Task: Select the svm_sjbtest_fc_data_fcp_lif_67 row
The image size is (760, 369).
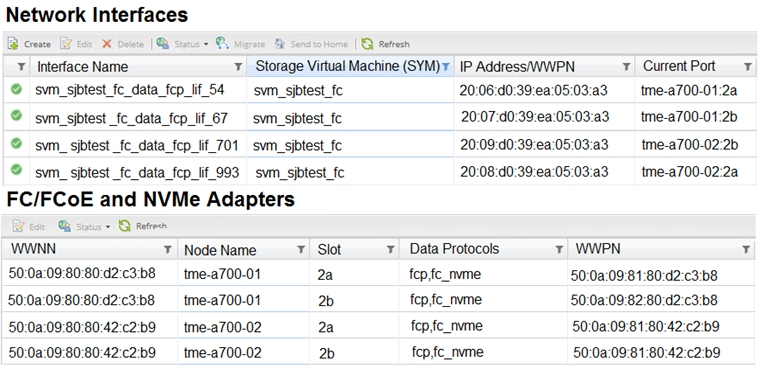Action: pos(380,117)
